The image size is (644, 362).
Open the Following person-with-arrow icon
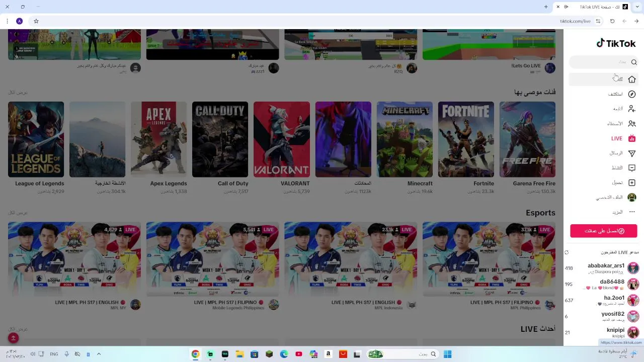point(632,109)
